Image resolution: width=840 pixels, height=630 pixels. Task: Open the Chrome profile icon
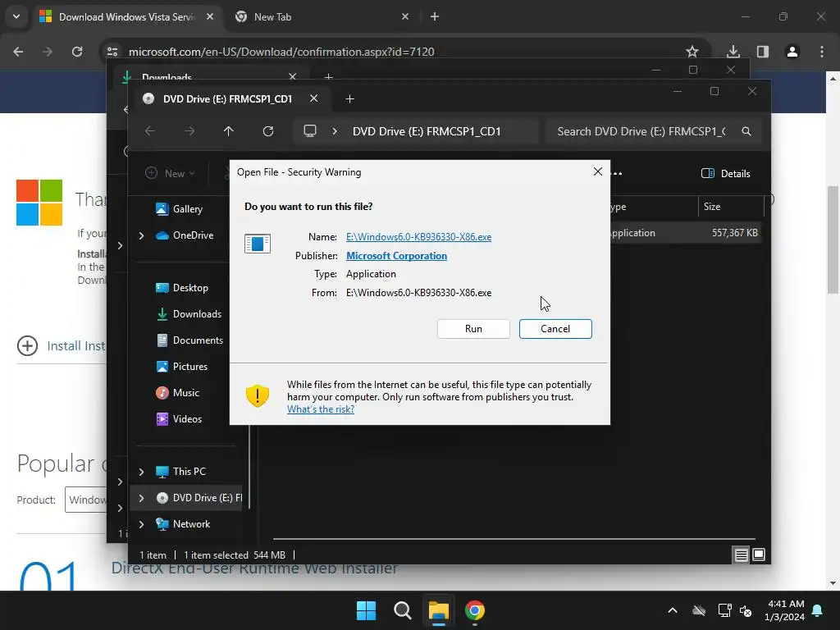792,52
